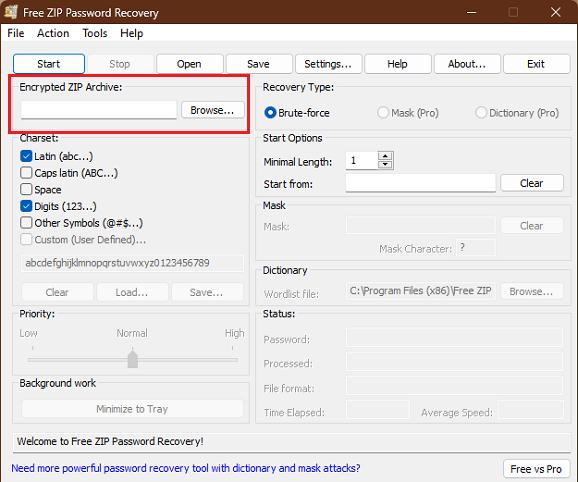Open the Action menu
578x482 pixels.
coord(53,33)
